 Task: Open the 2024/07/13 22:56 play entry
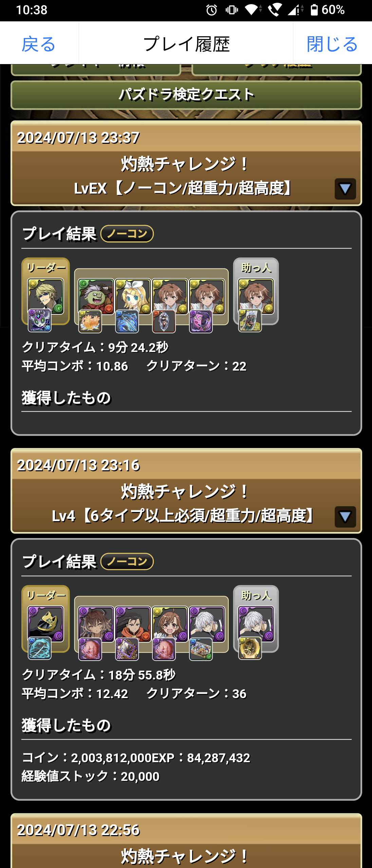pos(186,841)
